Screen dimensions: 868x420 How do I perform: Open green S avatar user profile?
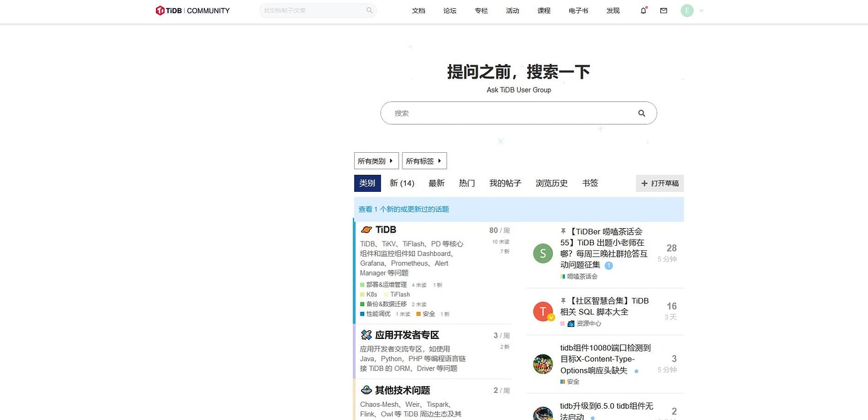point(543,253)
